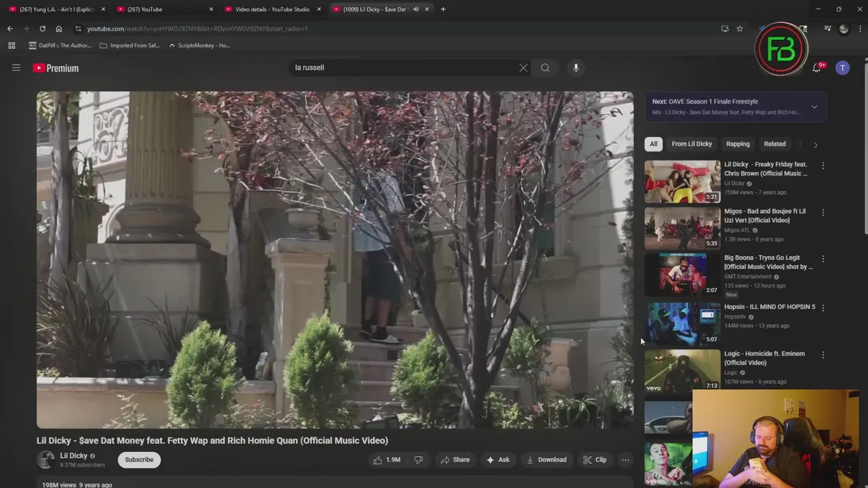Start voice search with microphone
Viewport: 868px width, 488px height.
point(576,68)
